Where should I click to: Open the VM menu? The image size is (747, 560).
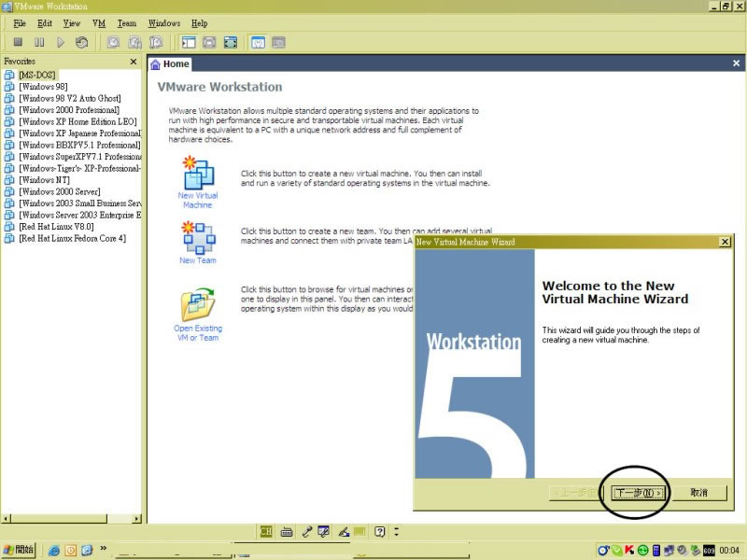click(x=99, y=23)
